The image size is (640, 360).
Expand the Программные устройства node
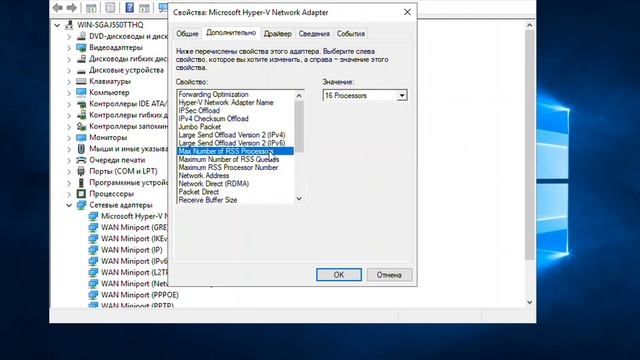pos(69,183)
